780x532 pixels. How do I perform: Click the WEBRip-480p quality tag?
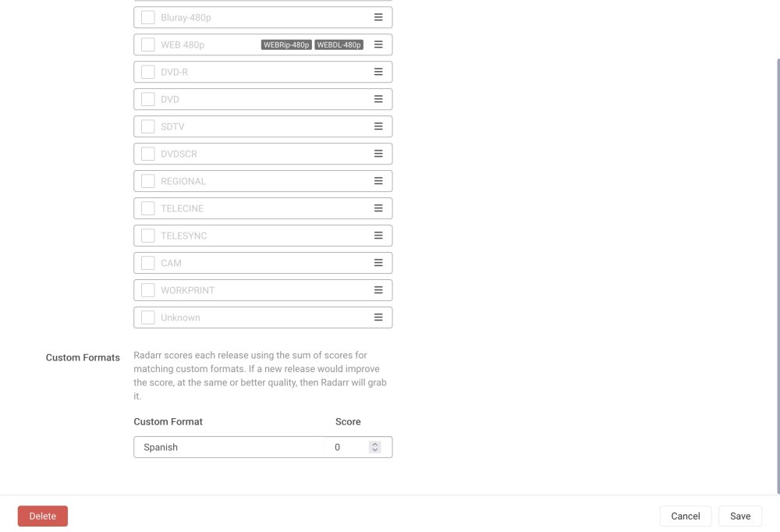click(286, 44)
